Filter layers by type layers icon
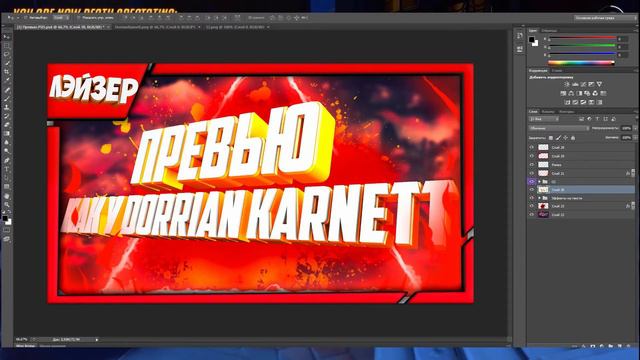This screenshot has height=360, width=640. pos(597,119)
